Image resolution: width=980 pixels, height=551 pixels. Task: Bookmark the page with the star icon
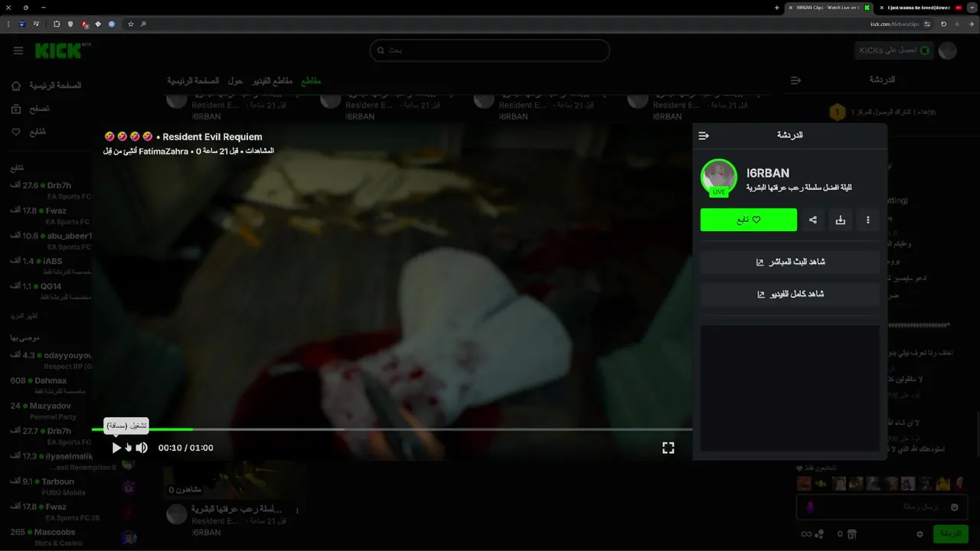[131, 24]
